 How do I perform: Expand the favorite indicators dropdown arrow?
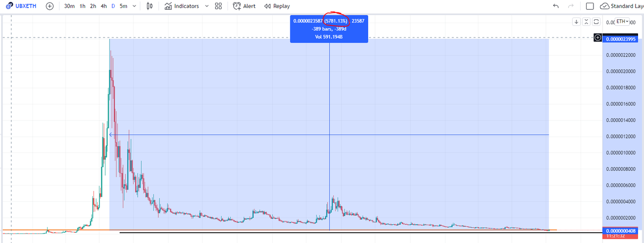(207, 6)
